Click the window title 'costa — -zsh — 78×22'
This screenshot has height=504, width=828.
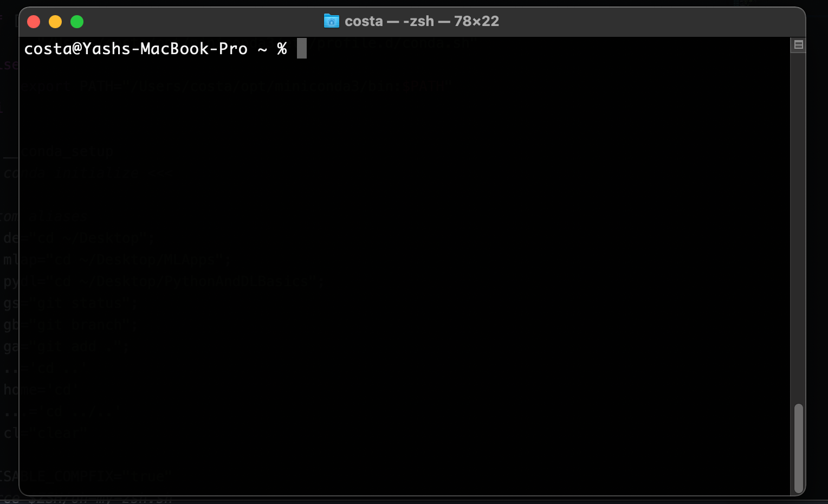coord(422,21)
